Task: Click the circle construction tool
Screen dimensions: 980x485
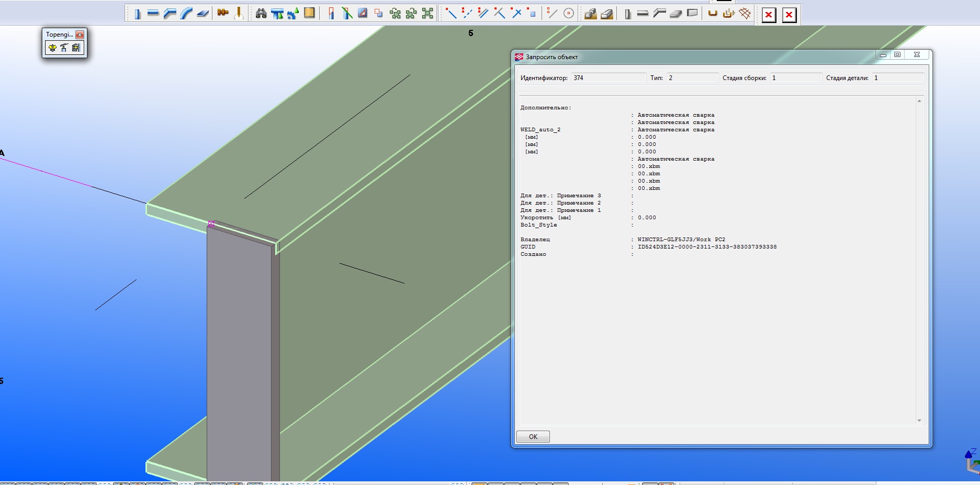Action: click(x=569, y=14)
